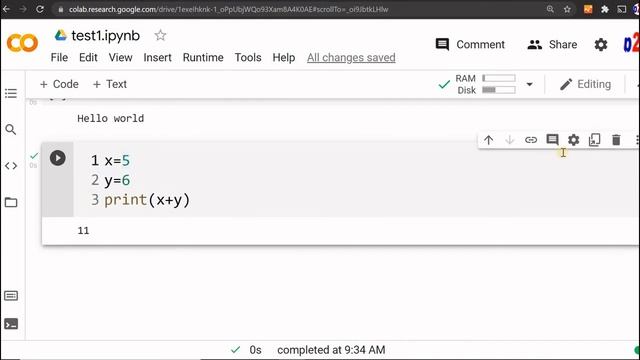
Task: Click the Share button
Action: click(552, 44)
